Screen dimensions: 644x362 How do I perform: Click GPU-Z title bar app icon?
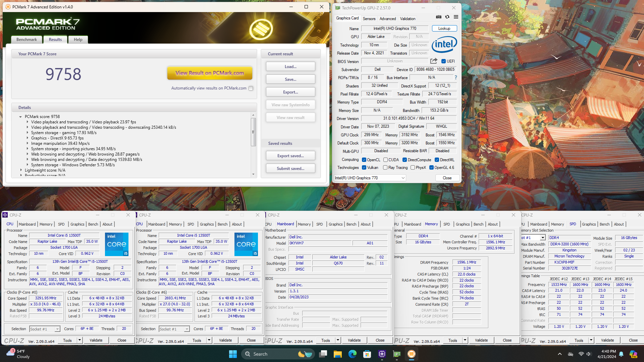(x=338, y=8)
